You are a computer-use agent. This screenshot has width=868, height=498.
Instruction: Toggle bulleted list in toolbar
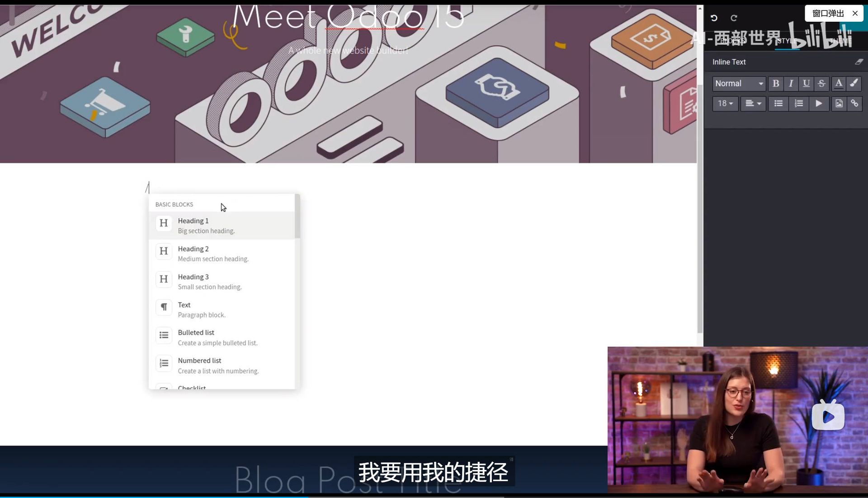pyautogui.click(x=778, y=104)
